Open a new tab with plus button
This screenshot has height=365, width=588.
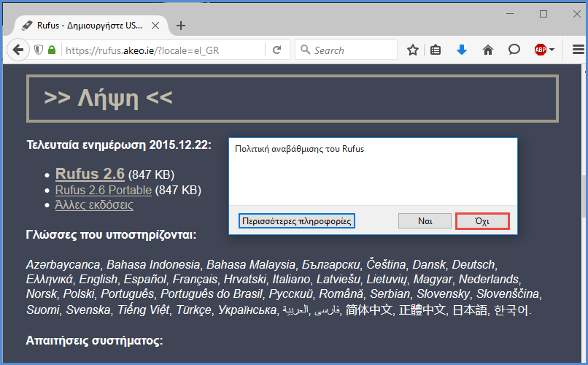pyautogui.click(x=181, y=26)
